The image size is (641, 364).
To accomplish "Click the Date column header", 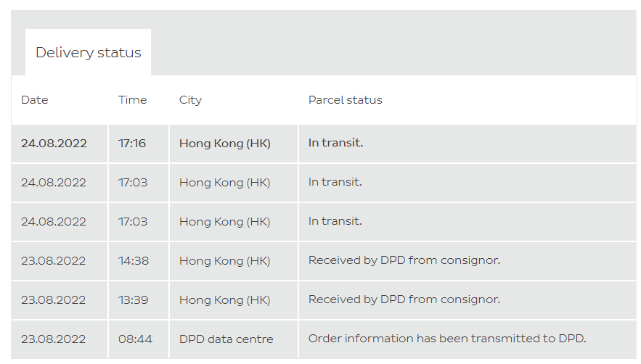I will [x=35, y=100].
